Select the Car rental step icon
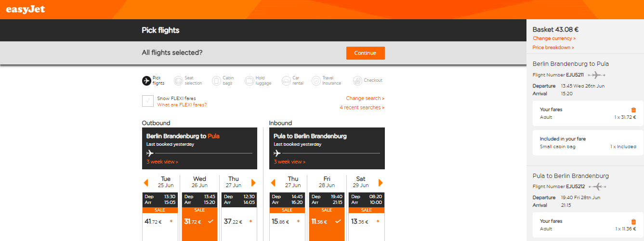The height and width of the screenshot is (241, 644). tap(286, 81)
